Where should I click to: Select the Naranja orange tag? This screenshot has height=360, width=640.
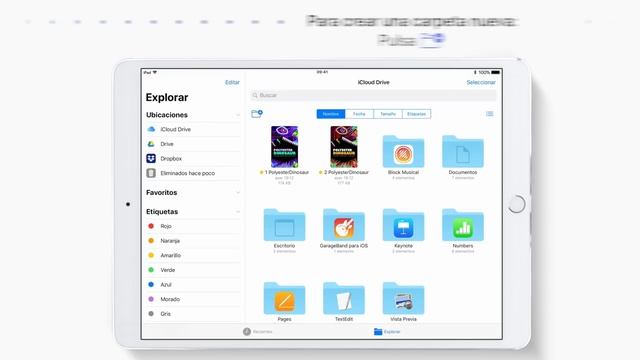[193, 241]
